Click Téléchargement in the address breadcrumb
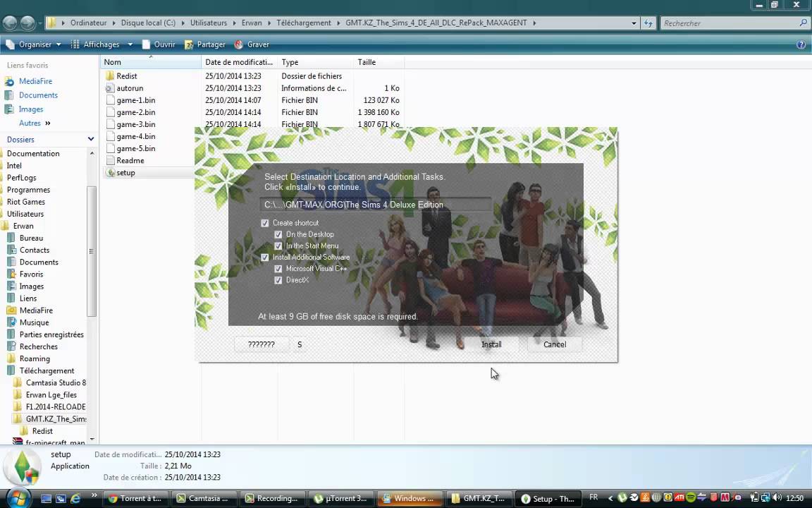Image resolution: width=812 pixels, height=508 pixels. (304, 23)
